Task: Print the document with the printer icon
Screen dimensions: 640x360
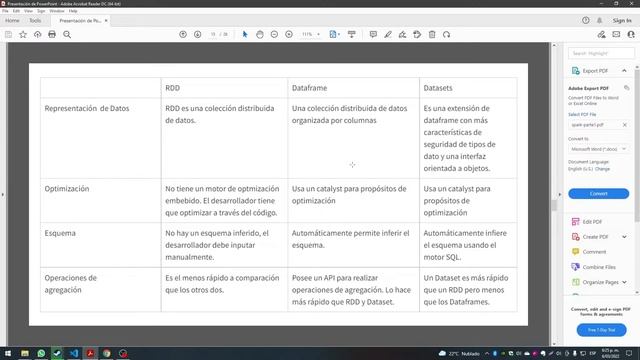Action: coord(52,35)
